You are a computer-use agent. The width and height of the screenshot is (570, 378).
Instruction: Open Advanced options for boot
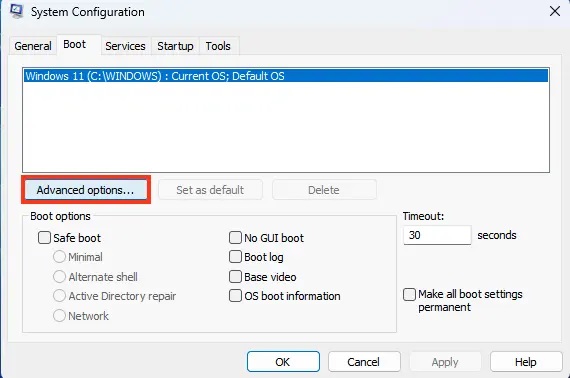click(86, 190)
